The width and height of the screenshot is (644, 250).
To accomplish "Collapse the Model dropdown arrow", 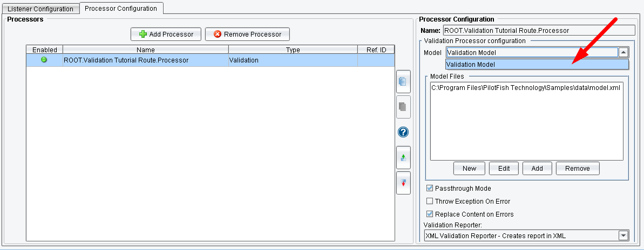I will point(623,52).
